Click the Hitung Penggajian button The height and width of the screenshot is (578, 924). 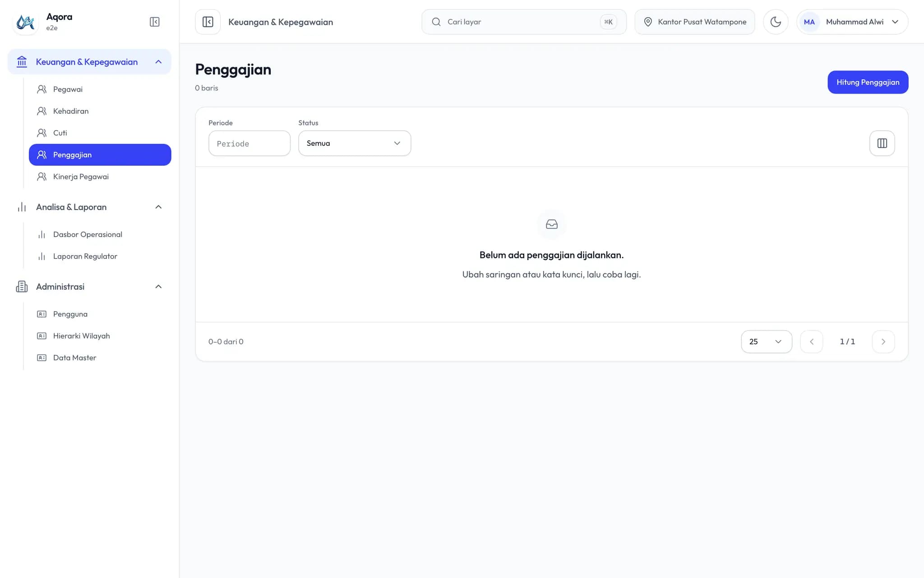click(868, 82)
